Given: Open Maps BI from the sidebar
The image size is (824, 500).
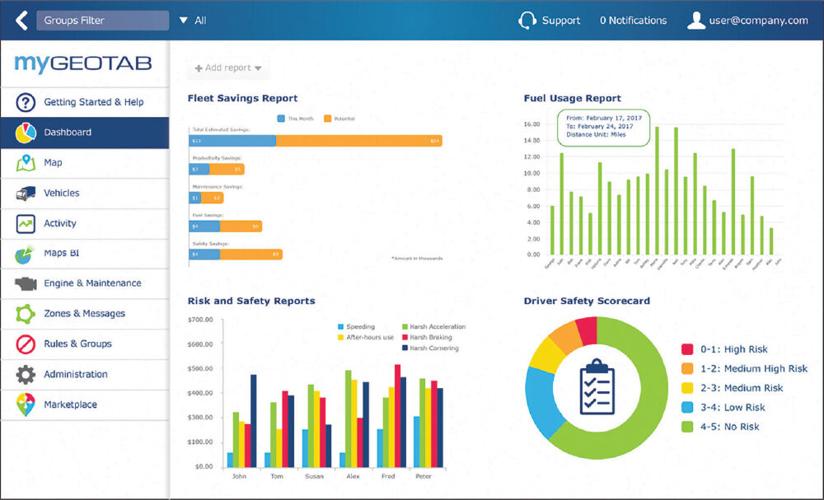Looking at the screenshot, I should pos(61,253).
